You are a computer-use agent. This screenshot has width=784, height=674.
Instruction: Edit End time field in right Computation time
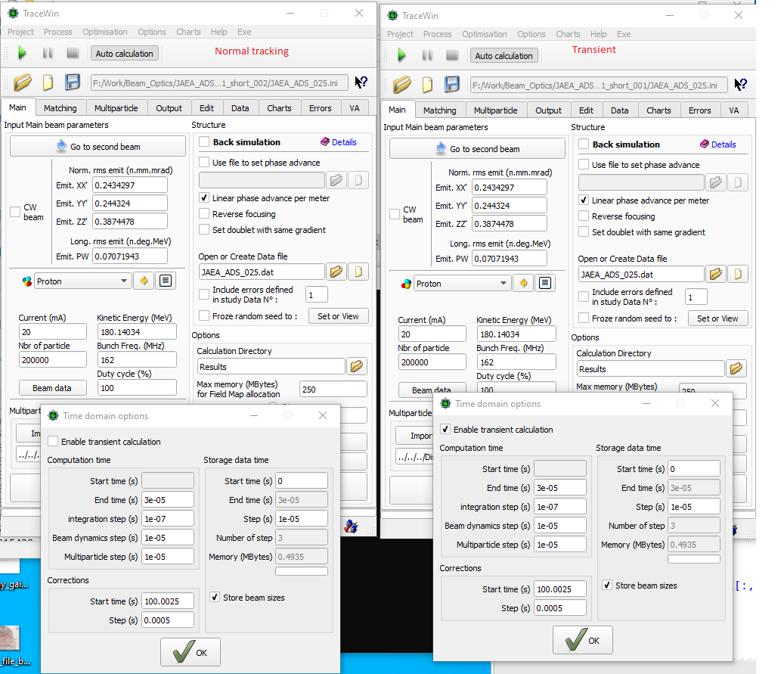(560, 488)
